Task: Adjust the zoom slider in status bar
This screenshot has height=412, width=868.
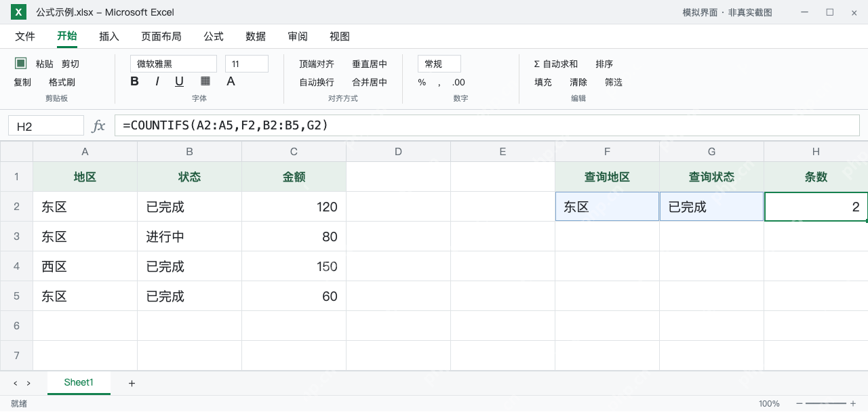Action: (826, 403)
